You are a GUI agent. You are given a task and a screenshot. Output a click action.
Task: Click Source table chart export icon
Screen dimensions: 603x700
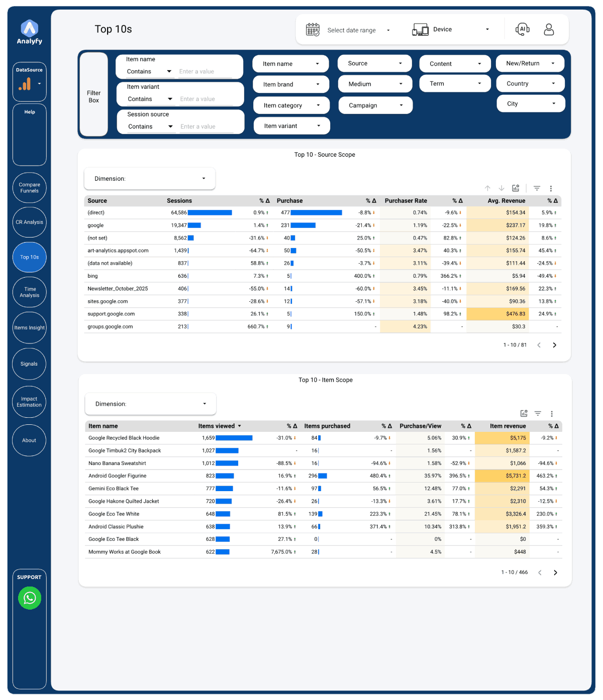516,188
